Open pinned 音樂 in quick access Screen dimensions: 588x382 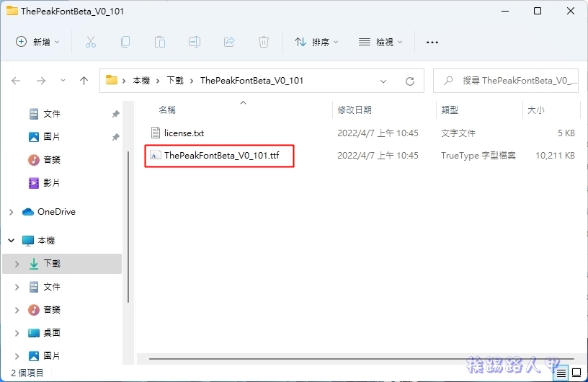coord(51,160)
